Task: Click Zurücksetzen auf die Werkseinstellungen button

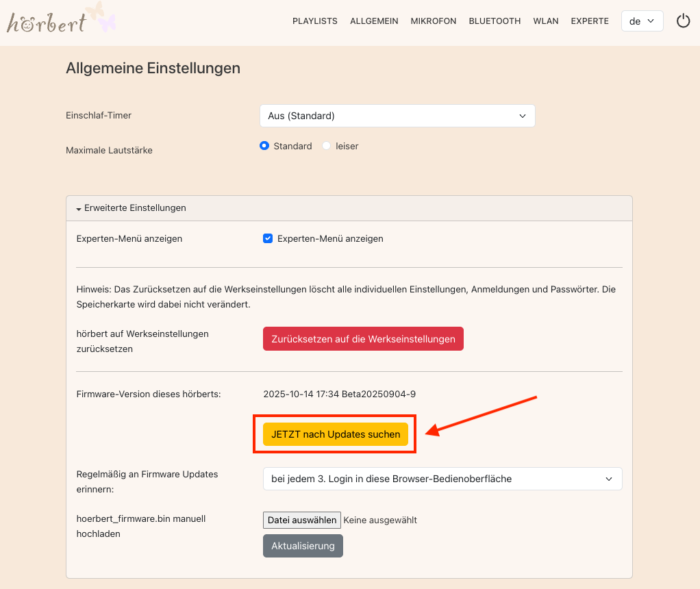Action: (x=363, y=339)
